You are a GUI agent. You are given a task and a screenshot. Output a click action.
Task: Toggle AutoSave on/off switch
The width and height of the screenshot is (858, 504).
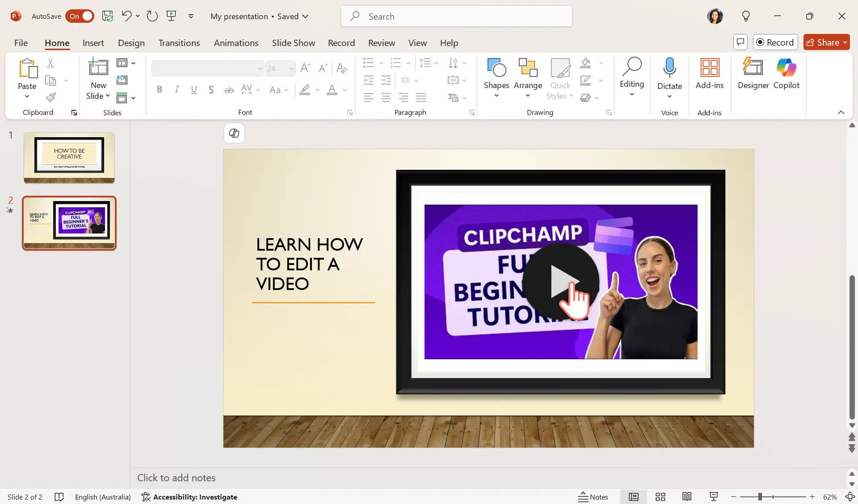(80, 16)
